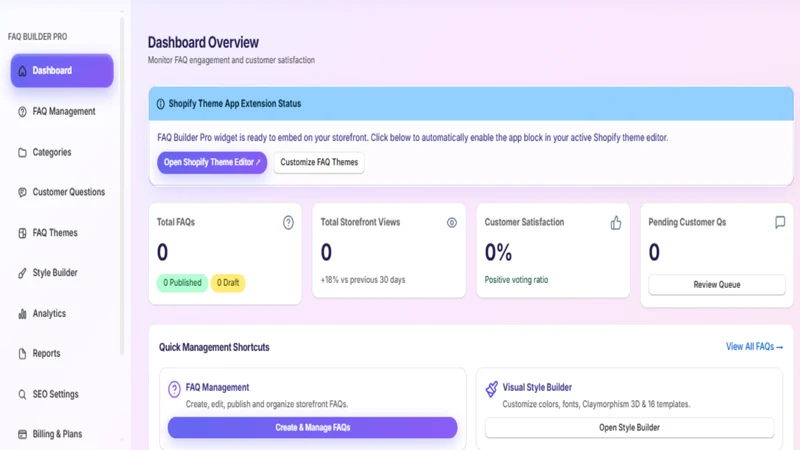
Task: Click the Categories folder icon
Action: tap(22, 153)
